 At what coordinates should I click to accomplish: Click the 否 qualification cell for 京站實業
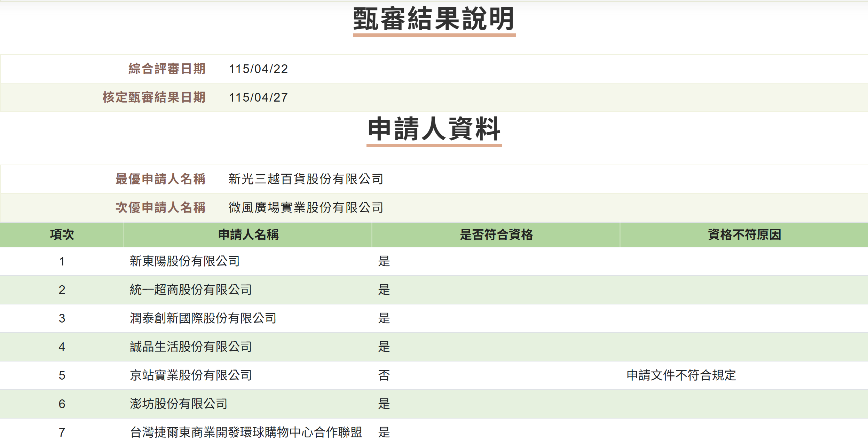[384, 375]
